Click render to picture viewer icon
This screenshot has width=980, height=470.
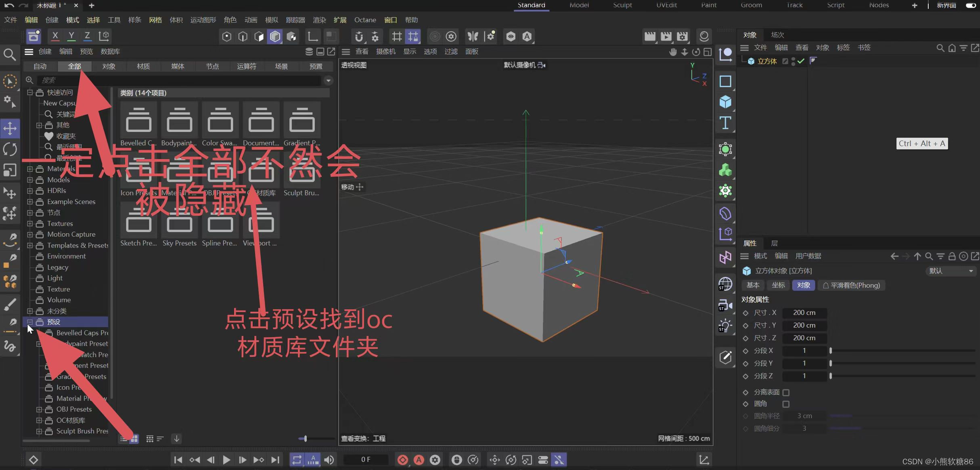pos(666,36)
